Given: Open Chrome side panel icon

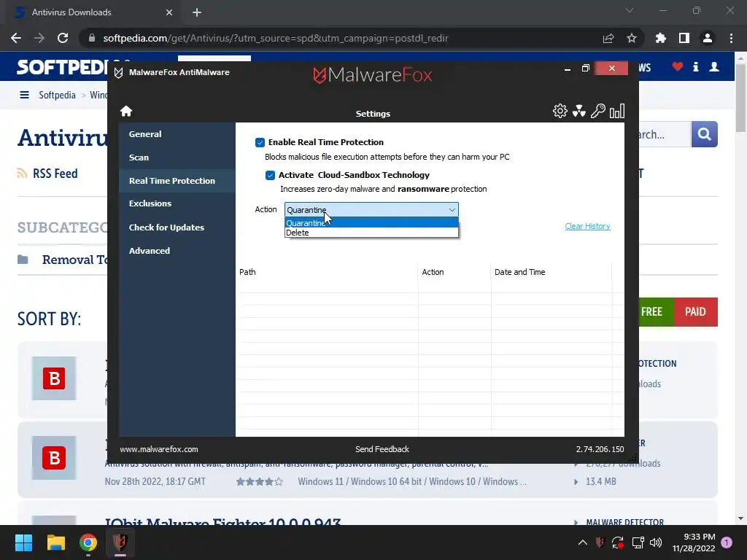Looking at the screenshot, I should (684, 38).
